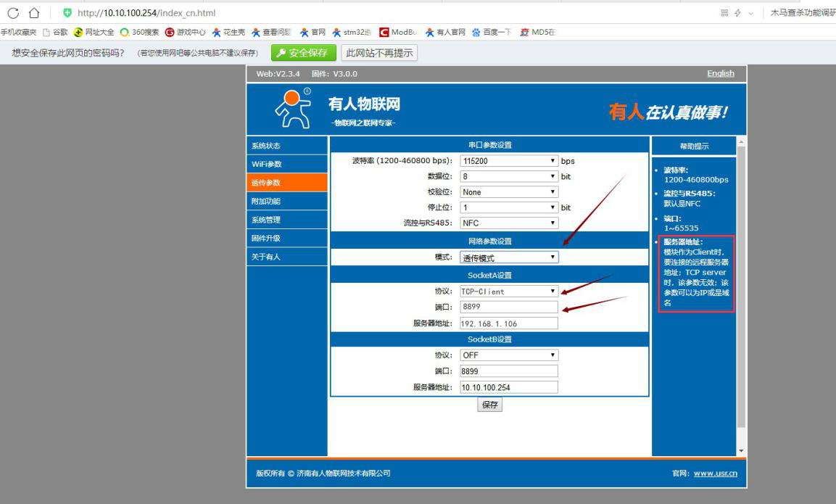The width and height of the screenshot is (836, 504).
Task: Select 系统管理 in the sidebar menu
Action: pyautogui.click(x=286, y=220)
